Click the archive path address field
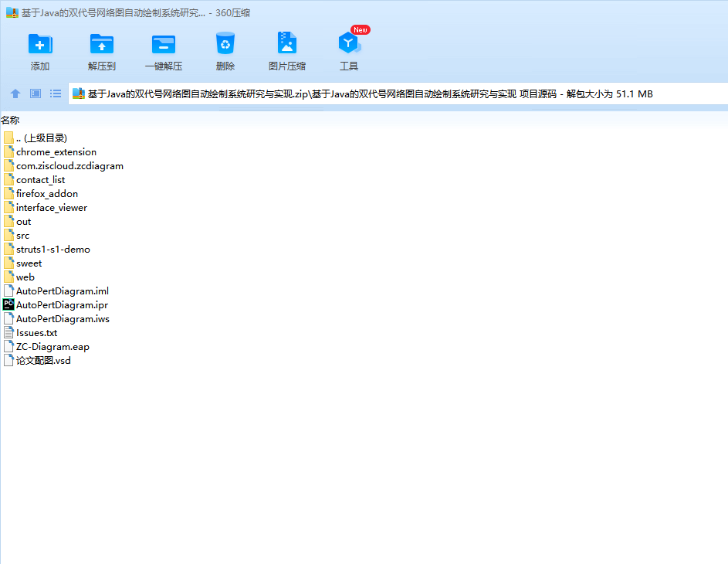Image resolution: width=728 pixels, height=564 pixels. (x=398, y=93)
